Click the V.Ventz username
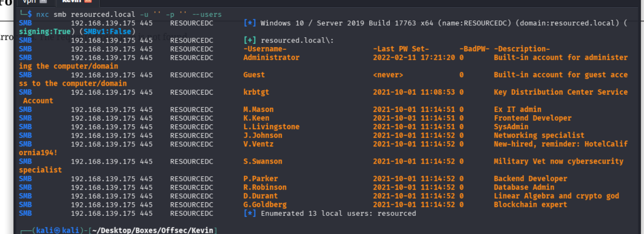644x234 pixels. pos(258,144)
